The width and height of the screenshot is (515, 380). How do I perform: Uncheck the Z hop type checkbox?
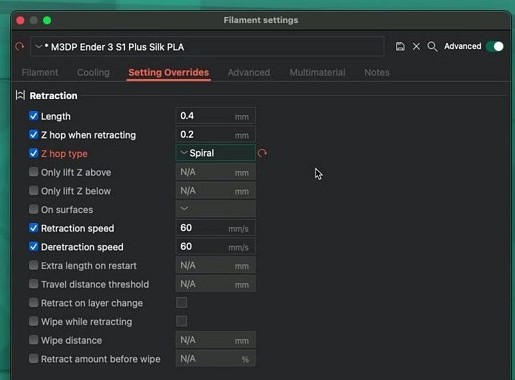coord(33,153)
